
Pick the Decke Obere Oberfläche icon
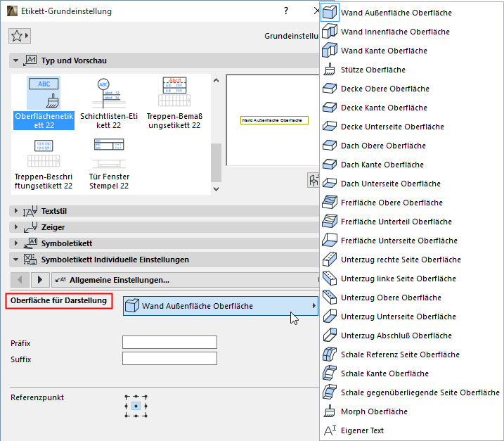click(x=330, y=89)
